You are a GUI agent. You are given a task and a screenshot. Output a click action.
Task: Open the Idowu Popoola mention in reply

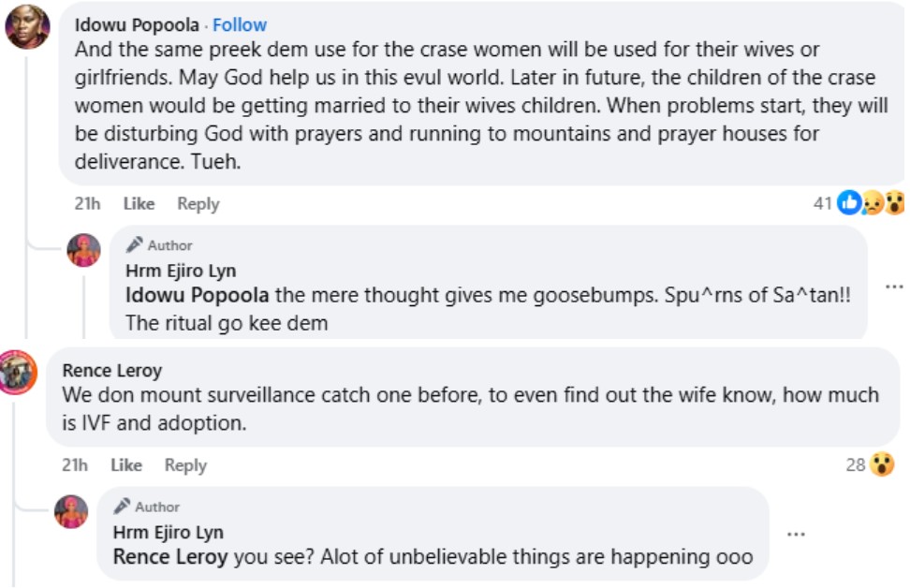pyautogui.click(x=197, y=296)
